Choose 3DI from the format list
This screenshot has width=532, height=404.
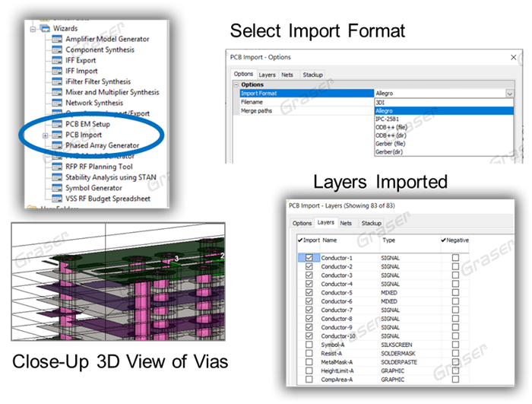[444, 103]
